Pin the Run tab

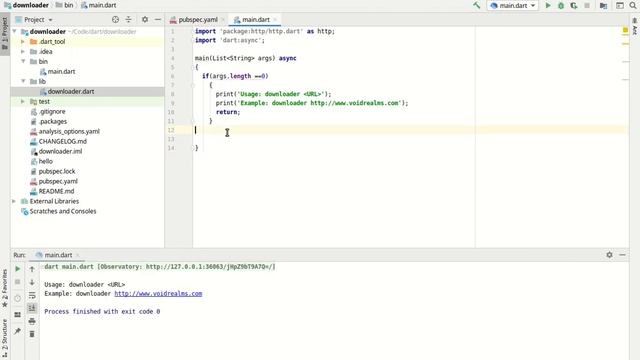tap(18, 331)
